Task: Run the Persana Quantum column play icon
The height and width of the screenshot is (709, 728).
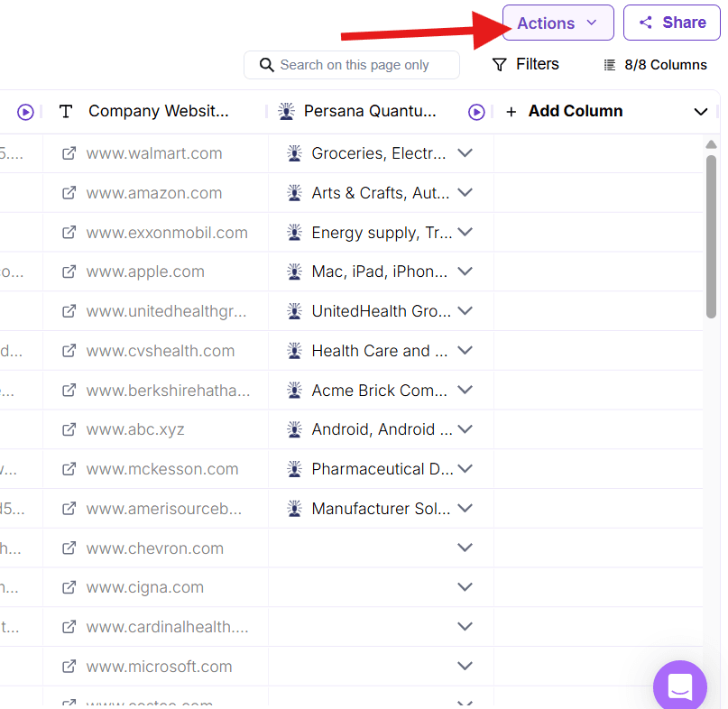Action: [x=476, y=112]
